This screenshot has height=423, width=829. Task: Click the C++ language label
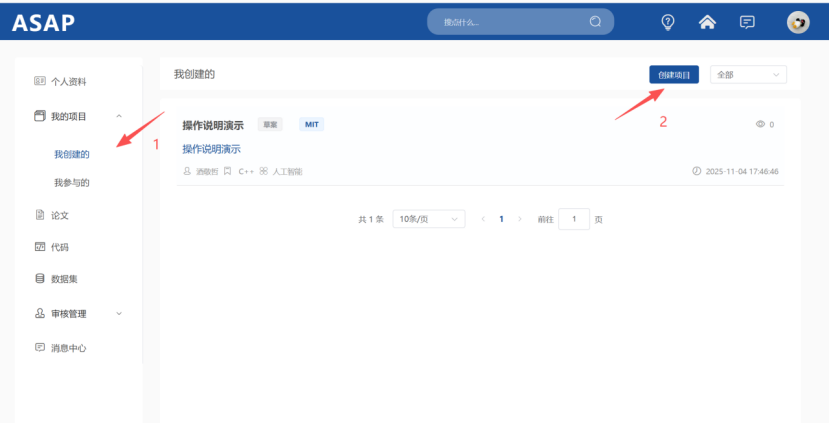click(246, 171)
